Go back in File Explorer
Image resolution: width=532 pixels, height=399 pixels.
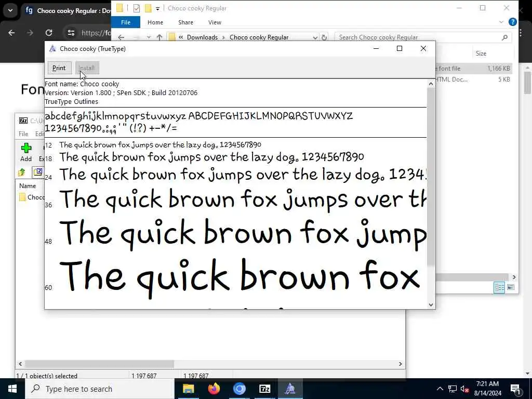[121, 37]
